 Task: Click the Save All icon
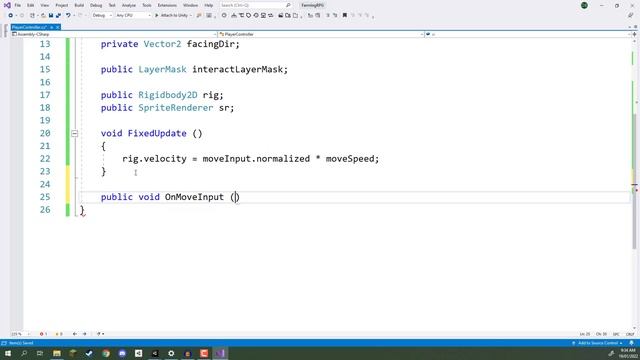tap(58, 16)
